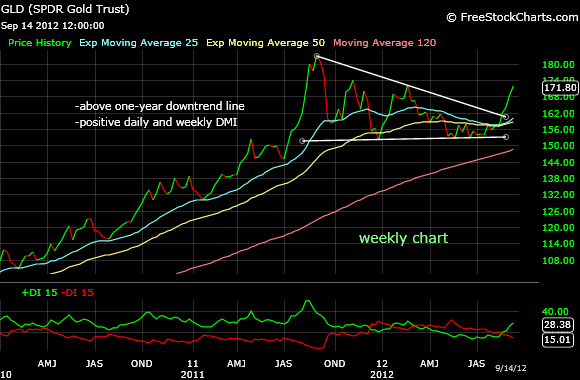This screenshot has height=380, width=580.
Task: Click the 'weekly chart' annotation
Action: coord(403,238)
